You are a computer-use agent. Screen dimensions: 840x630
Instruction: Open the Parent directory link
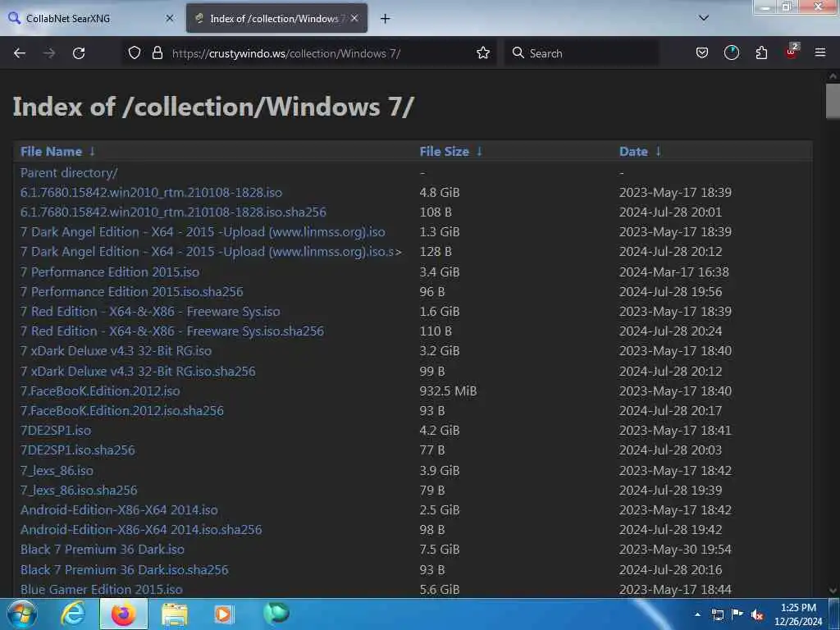point(69,172)
